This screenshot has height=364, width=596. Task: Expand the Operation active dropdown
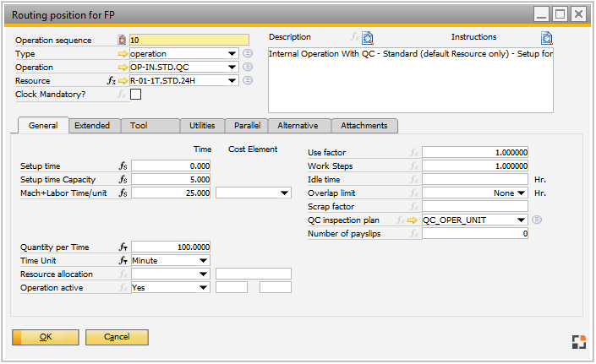point(204,288)
